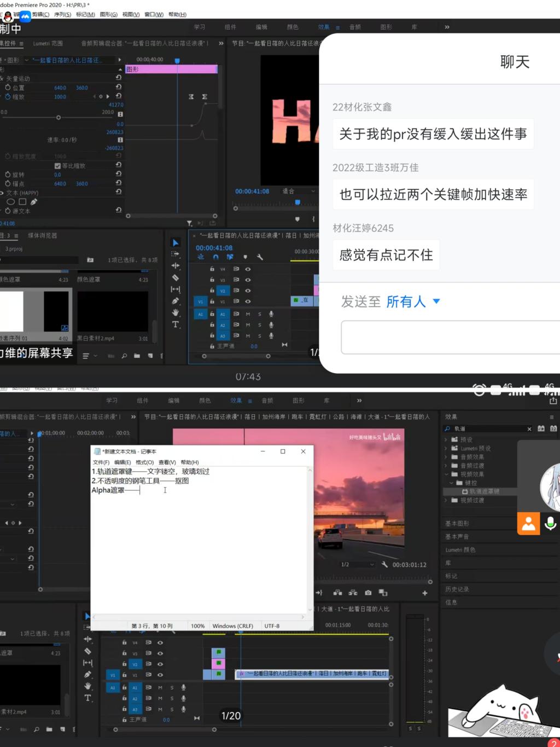The height and width of the screenshot is (747, 560).
Task: Hide track V4 in upper timeline
Action: (x=248, y=269)
